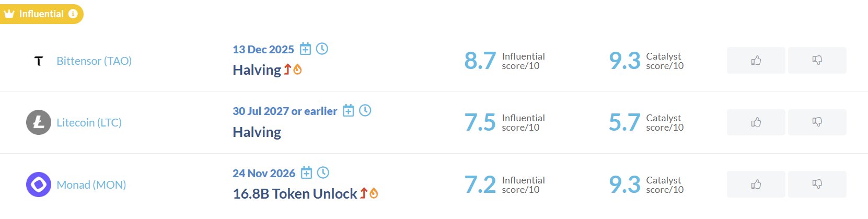Upvote the Litecoin Halving event
Screen dimensions: 868x219
pos(756,122)
